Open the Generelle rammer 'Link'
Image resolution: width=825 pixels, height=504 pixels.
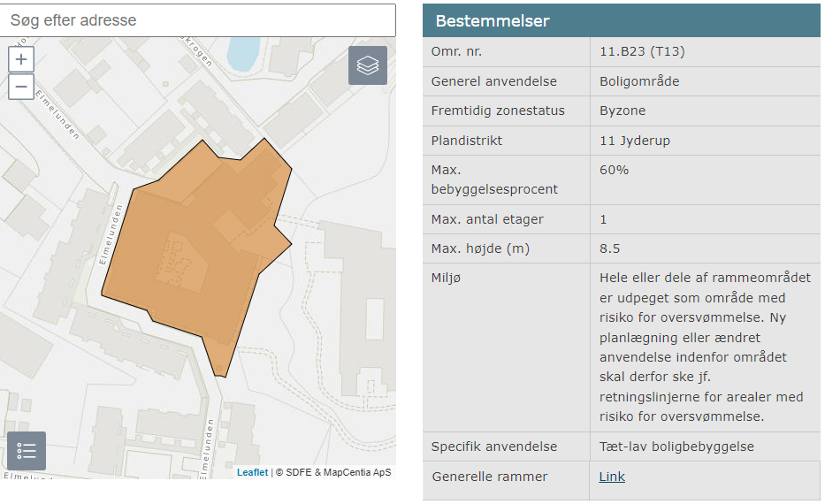(x=611, y=477)
